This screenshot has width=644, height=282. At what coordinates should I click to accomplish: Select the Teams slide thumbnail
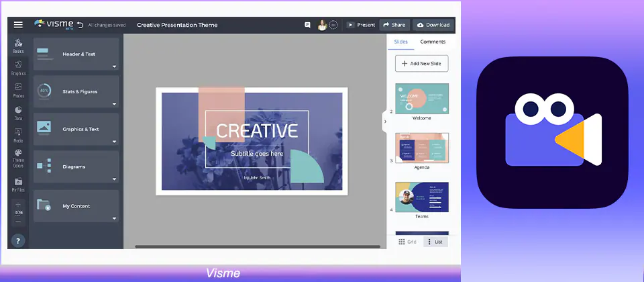(x=422, y=197)
